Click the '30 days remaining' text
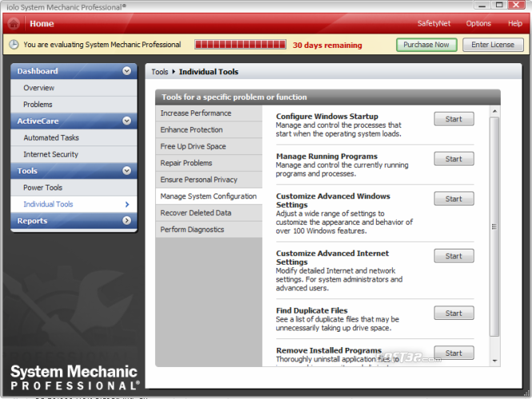532x399 pixels. 327,45
